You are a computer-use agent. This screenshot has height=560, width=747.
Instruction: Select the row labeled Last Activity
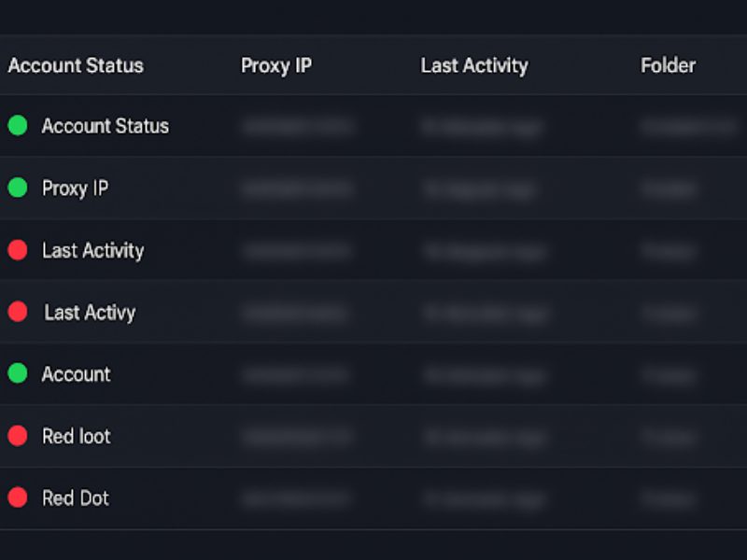click(x=92, y=250)
